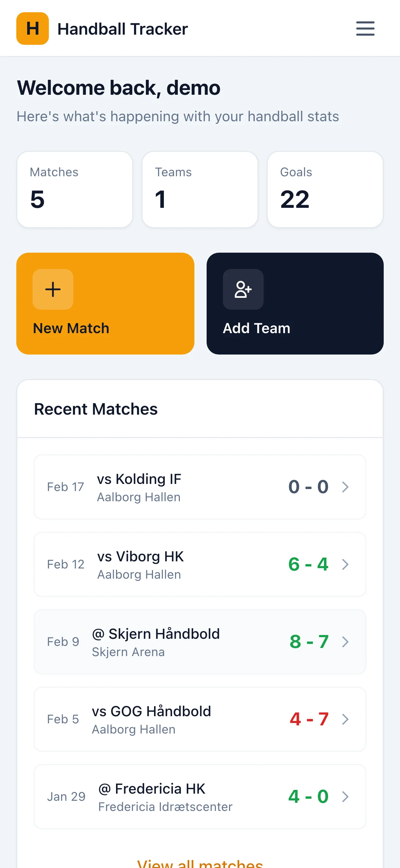Select the Goals stat card

tap(325, 189)
